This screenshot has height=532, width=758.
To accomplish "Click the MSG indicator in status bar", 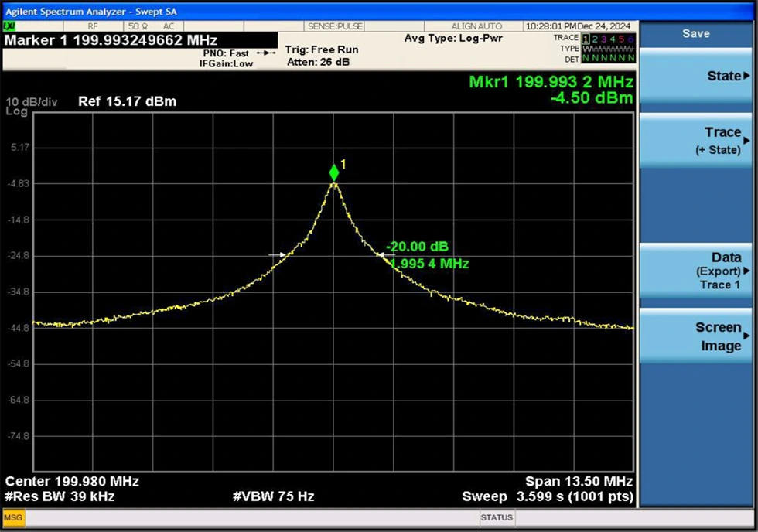I will (x=14, y=517).
